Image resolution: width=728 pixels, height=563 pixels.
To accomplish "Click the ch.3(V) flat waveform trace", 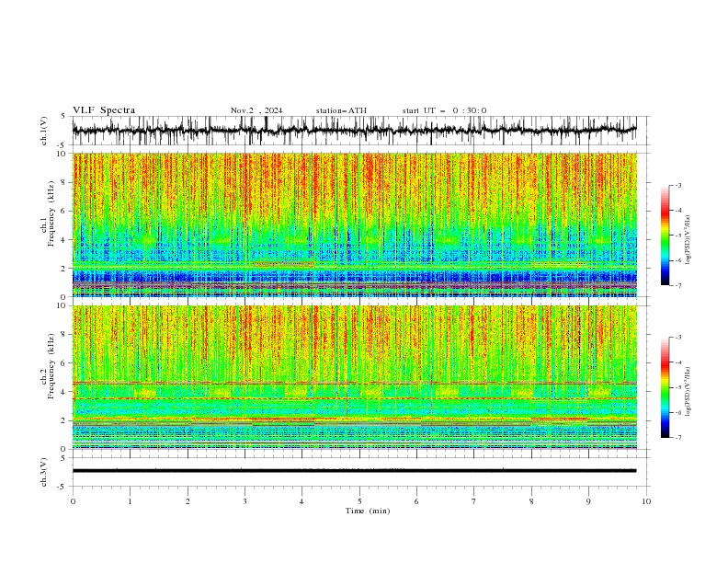I will tap(354, 471).
